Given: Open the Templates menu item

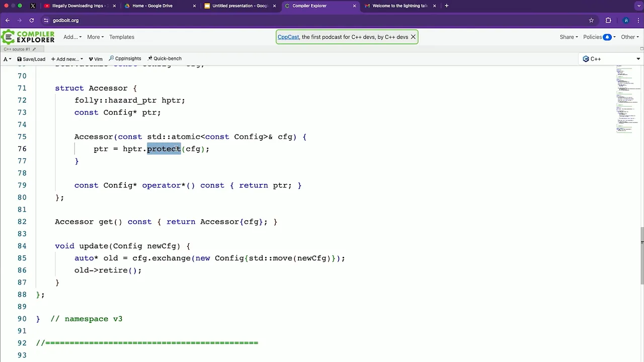Looking at the screenshot, I should [x=122, y=37].
